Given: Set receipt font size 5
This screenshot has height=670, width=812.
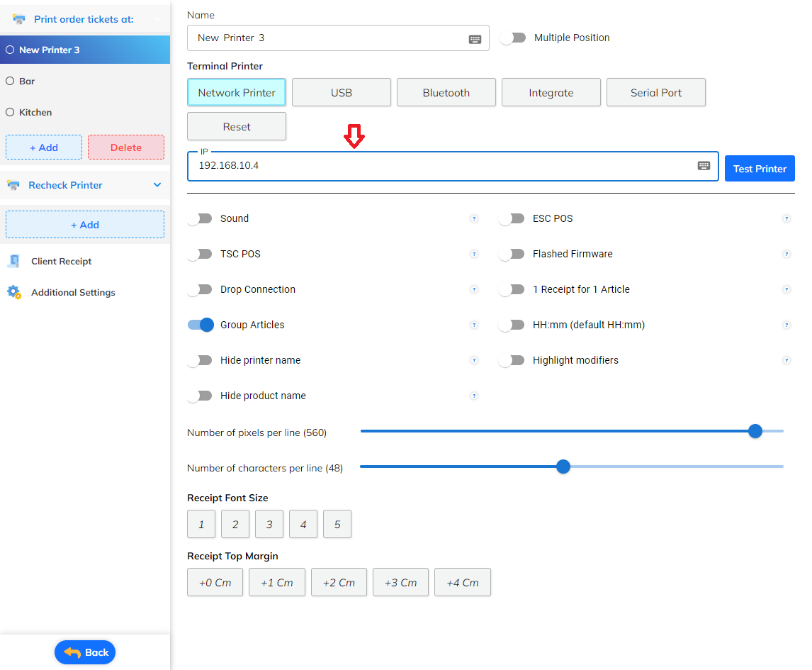Looking at the screenshot, I should pos(337,524).
